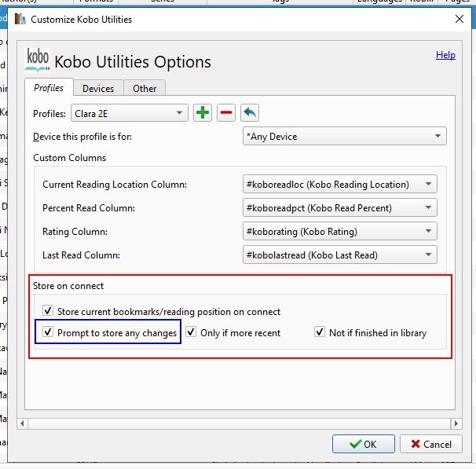Open Device this profile is for dropdown
Viewport: 476px width, 469px height.
[x=345, y=136]
